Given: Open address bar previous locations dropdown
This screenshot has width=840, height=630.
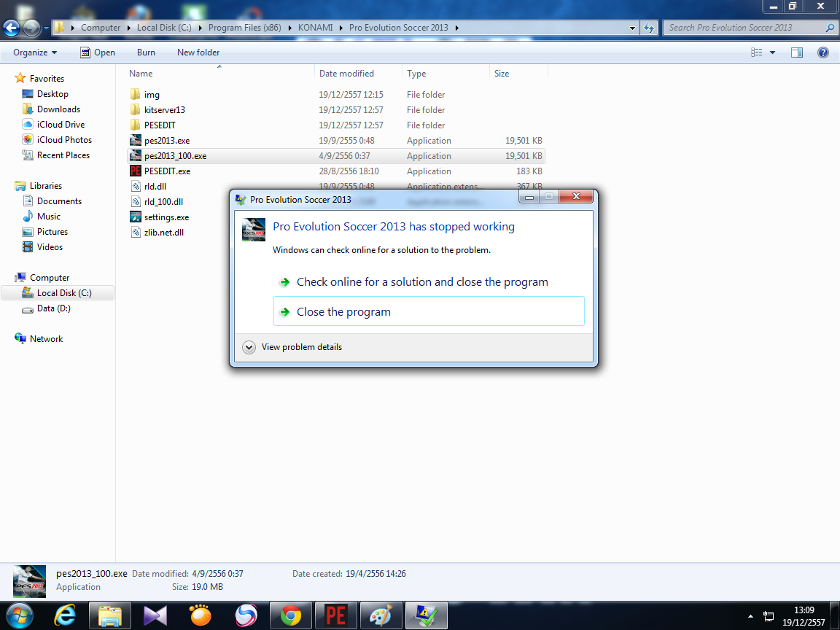Looking at the screenshot, I should [x=632, y=28].
